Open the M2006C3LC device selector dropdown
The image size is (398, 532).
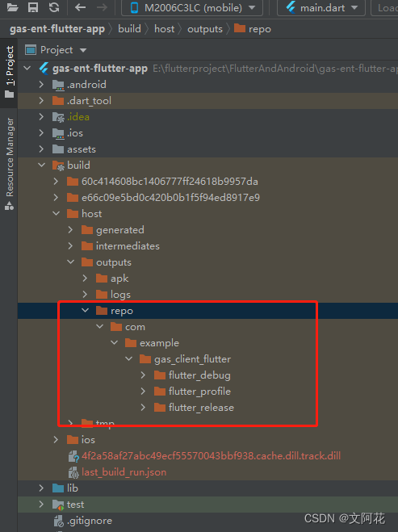pyautogui.click(x=192, y=8)
